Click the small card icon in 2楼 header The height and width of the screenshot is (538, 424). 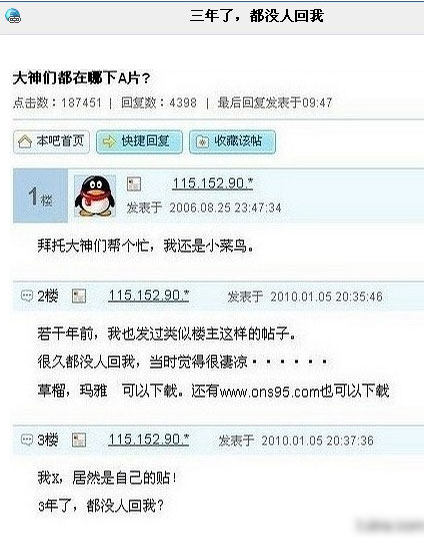pos(79,296)
